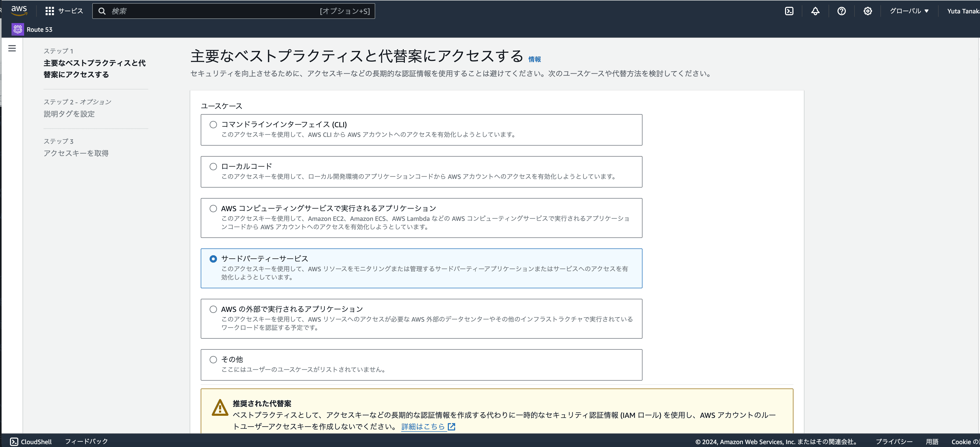Select the その他 radio button
The width and height of the screenshot is (980, 447).
(x=213, y=359)
